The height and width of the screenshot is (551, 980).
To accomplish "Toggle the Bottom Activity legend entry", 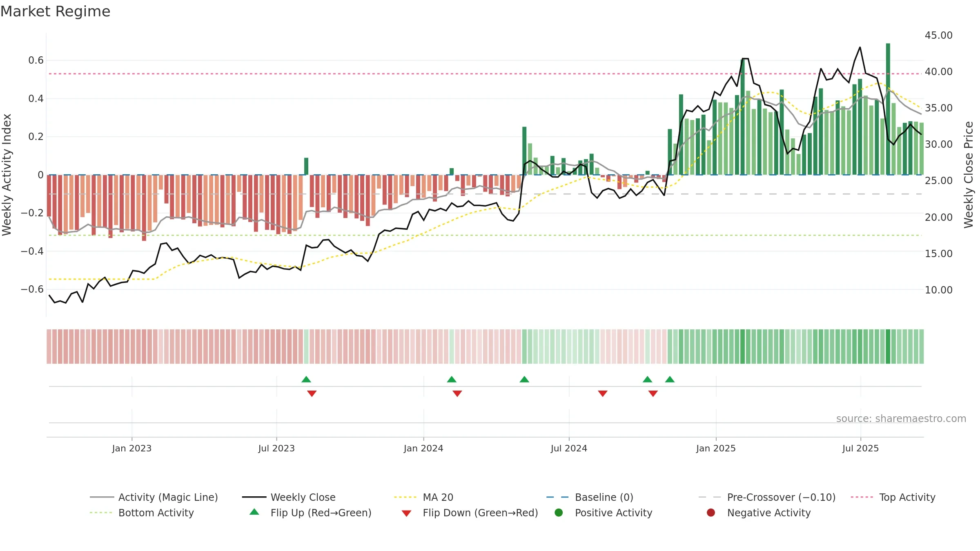I will [x=142, y=513].
